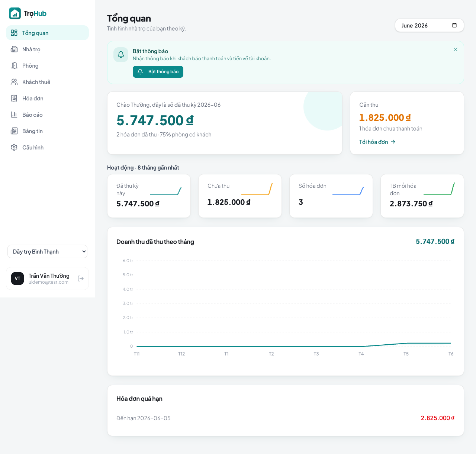
Task: Navigate to Khách thuê menu item
Action: click(x=48, y=82)
